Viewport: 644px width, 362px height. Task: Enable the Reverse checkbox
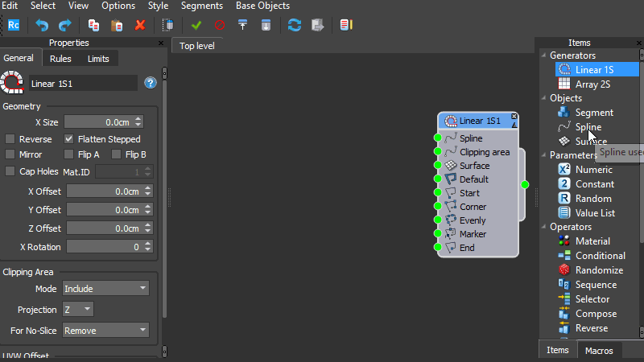[10, 139]
